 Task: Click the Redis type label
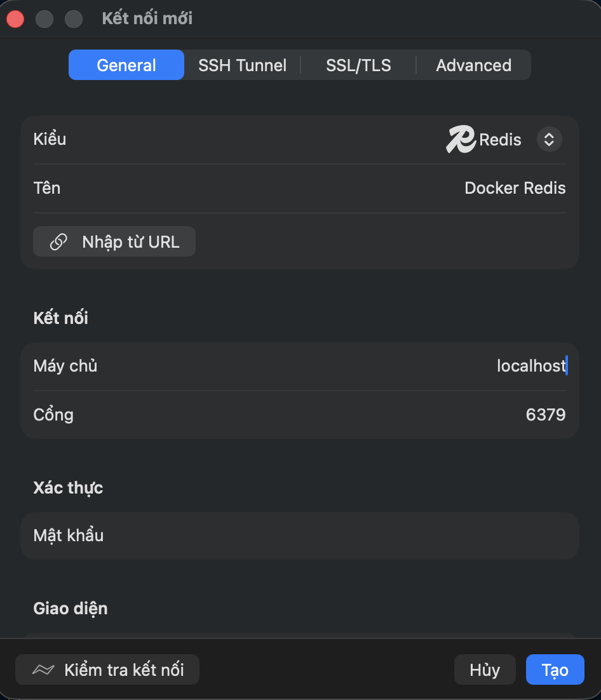(500, 140)
